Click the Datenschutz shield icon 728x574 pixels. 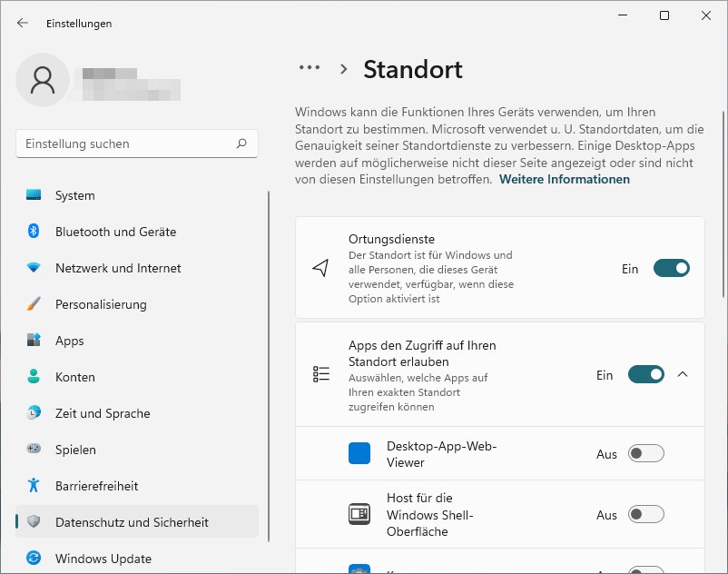tap(34, 521)
